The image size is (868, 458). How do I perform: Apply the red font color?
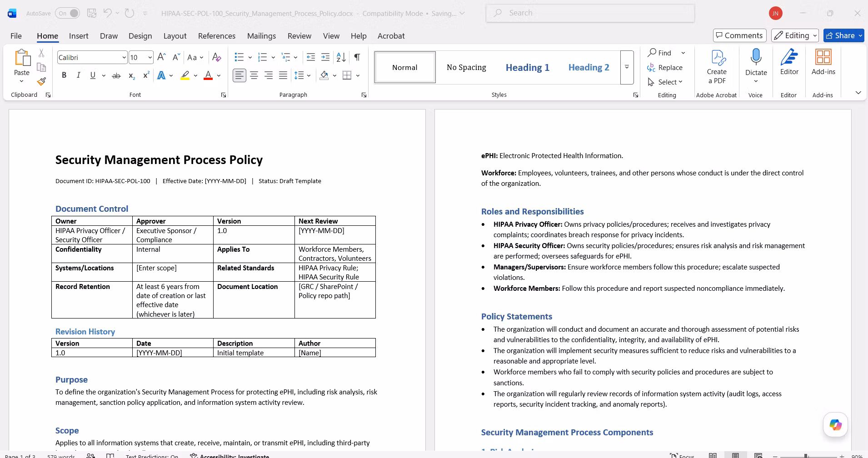(208, 75)
